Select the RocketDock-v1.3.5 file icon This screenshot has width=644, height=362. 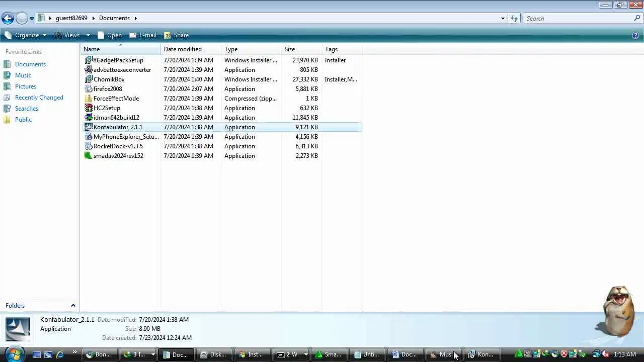pyautogui.click(x=89, y=146)
